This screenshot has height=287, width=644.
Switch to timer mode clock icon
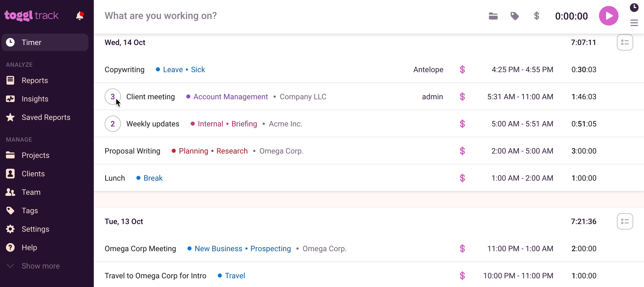tap(634, 8)
